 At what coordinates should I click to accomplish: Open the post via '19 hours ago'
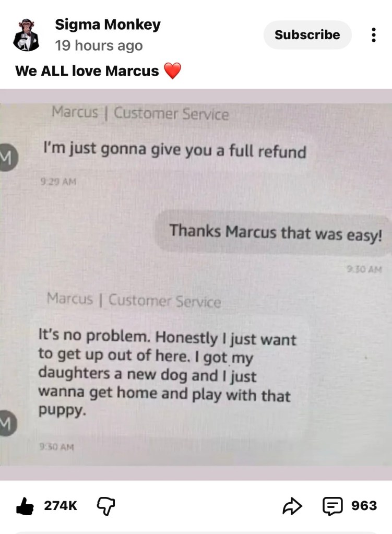point(99,45)
